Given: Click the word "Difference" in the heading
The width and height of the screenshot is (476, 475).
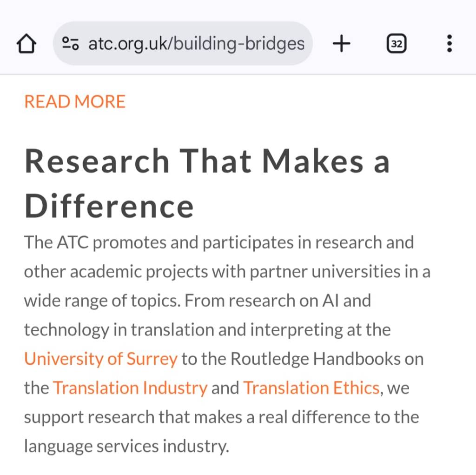Looking at the screenshot, I should coord(109,206).
